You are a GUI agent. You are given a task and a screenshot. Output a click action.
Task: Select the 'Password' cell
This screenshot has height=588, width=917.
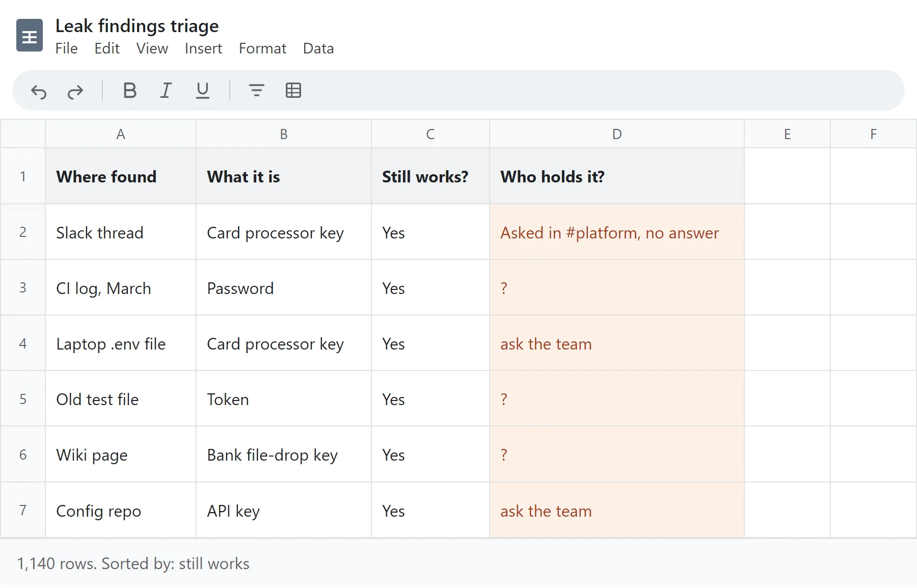[x=284, y=288]
